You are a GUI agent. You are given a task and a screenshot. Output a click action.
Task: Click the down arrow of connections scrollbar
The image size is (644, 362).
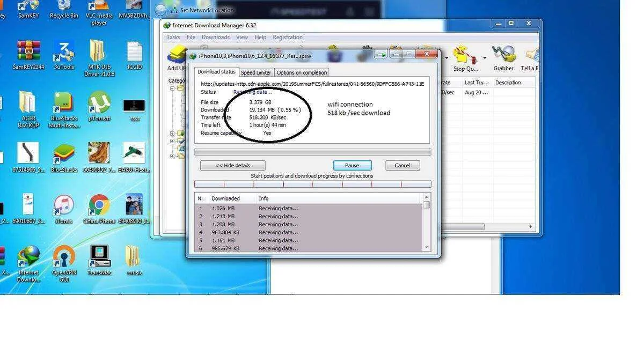pos(427,248)
